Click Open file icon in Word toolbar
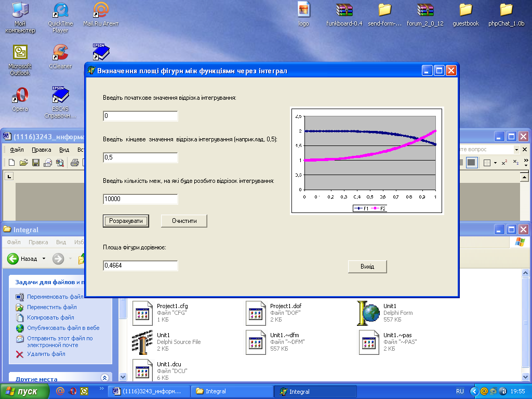532x399 pixels. (23, 163)
